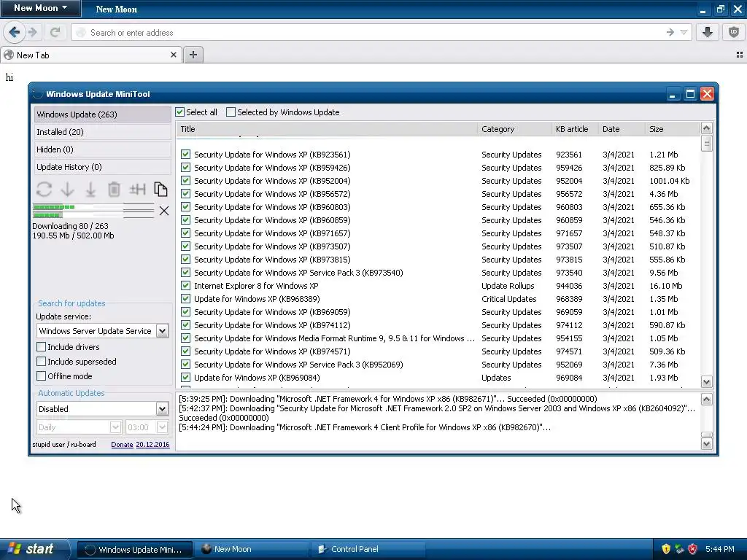Click the browser reload icon
The width and height of the screenshot is (747, 560).
pos(55,32)
